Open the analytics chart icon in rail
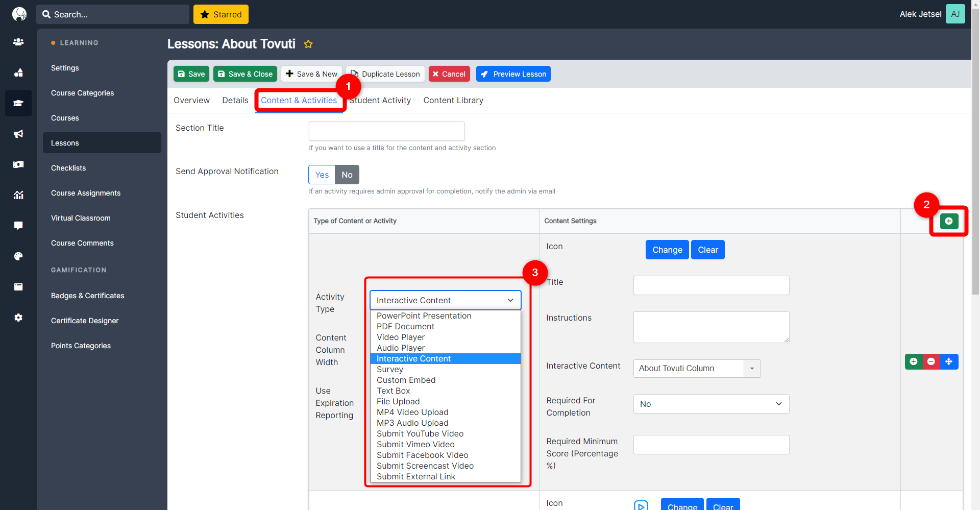The width and height of the screenshot is (980, 510). click(18, 195)
